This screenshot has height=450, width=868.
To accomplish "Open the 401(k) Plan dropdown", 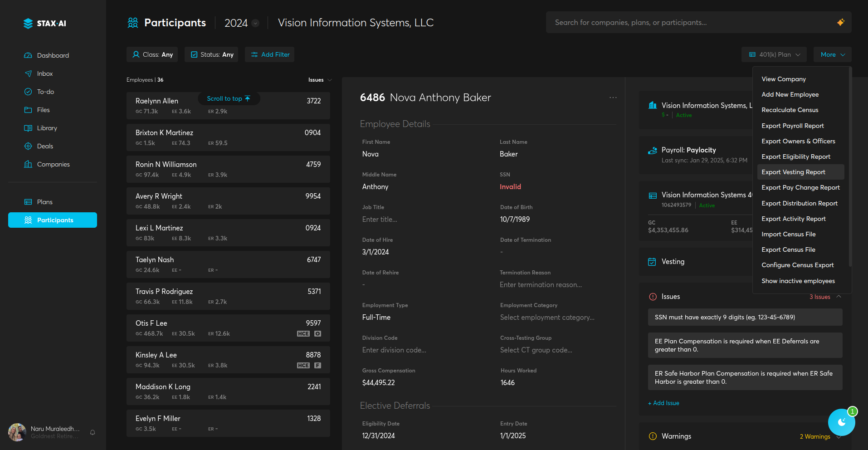I will (x=774, y=54).
